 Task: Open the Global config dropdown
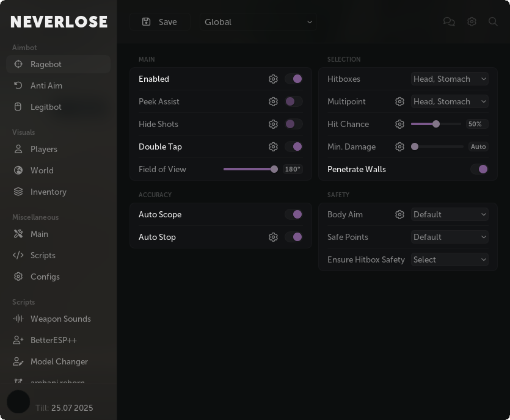(x=258, y=22)
